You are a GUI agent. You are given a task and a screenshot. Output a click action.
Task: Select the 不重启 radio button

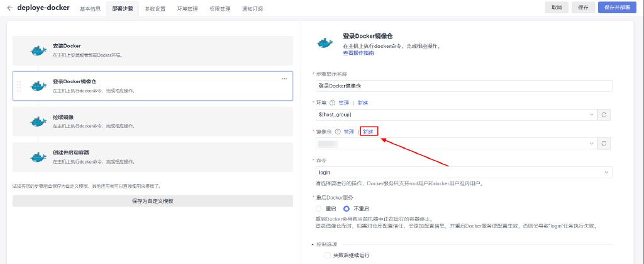click(347, 209)
